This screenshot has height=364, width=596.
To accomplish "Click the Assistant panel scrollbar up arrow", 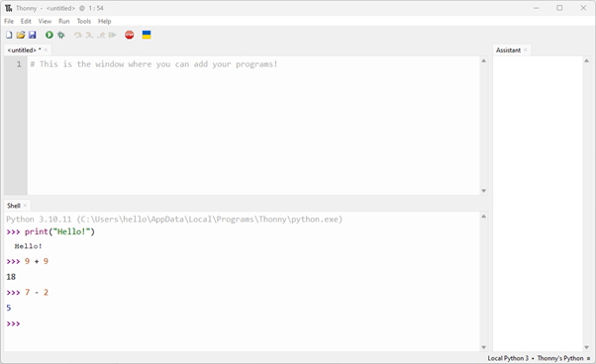I will [586, 60].
